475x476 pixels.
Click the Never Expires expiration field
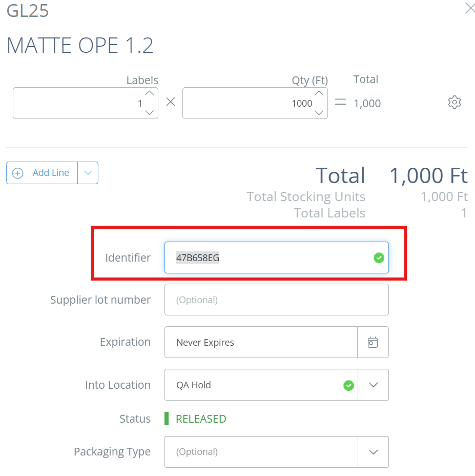click(261, 342)
